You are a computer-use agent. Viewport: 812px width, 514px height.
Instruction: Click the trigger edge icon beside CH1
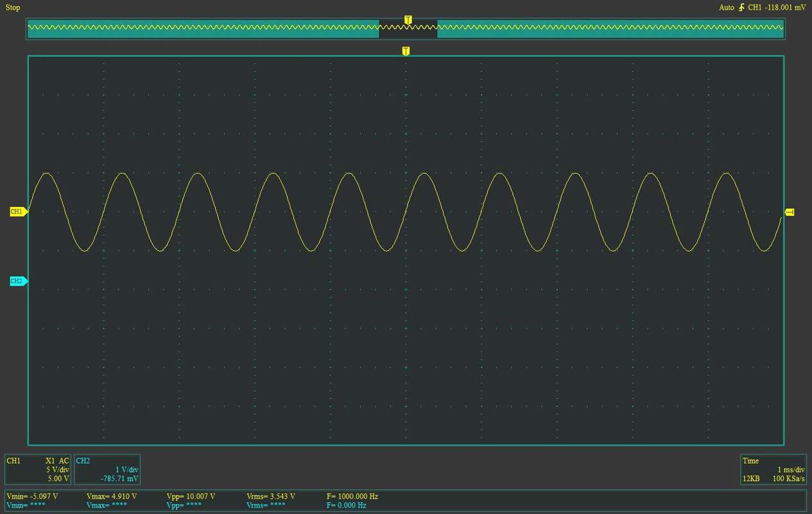(x=742, y=8)
